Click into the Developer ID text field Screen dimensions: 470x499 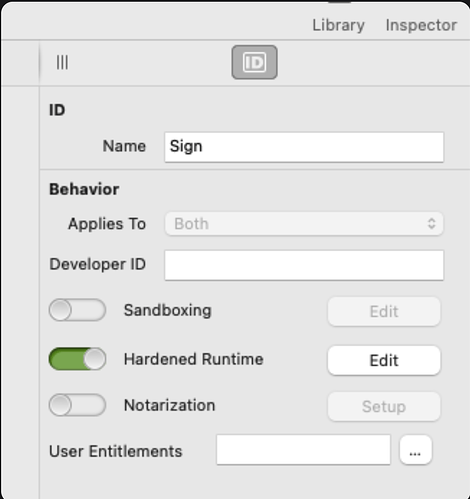click(x=304, y=265)
